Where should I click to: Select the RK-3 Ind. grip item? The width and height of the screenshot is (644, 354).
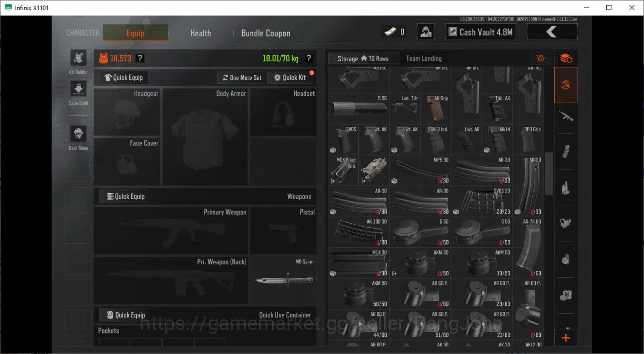coord(435,139)
